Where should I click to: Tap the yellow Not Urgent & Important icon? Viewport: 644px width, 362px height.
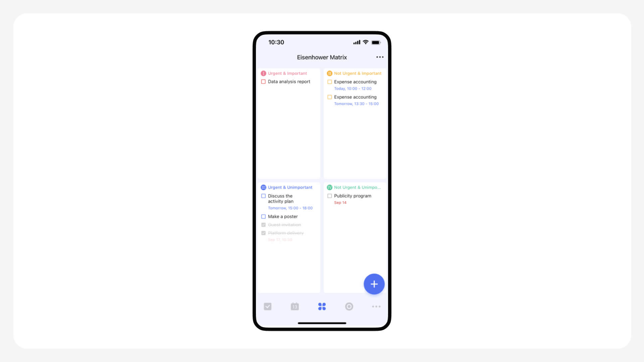point(329,73)
